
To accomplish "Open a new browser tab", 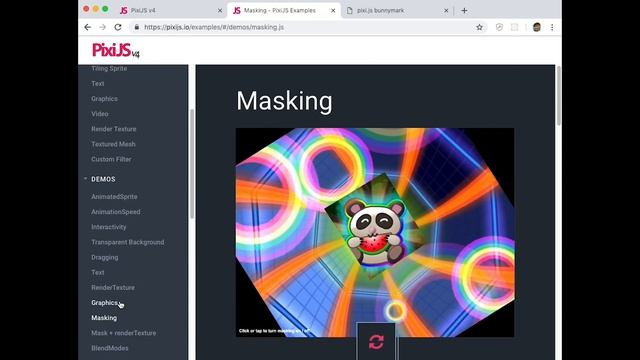I will coord(464,11).
